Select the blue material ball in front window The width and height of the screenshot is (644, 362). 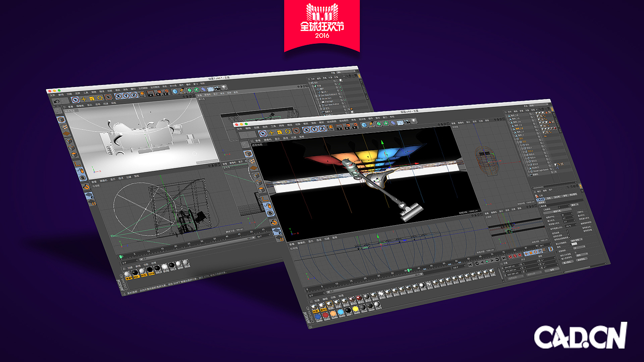(318, 317)
